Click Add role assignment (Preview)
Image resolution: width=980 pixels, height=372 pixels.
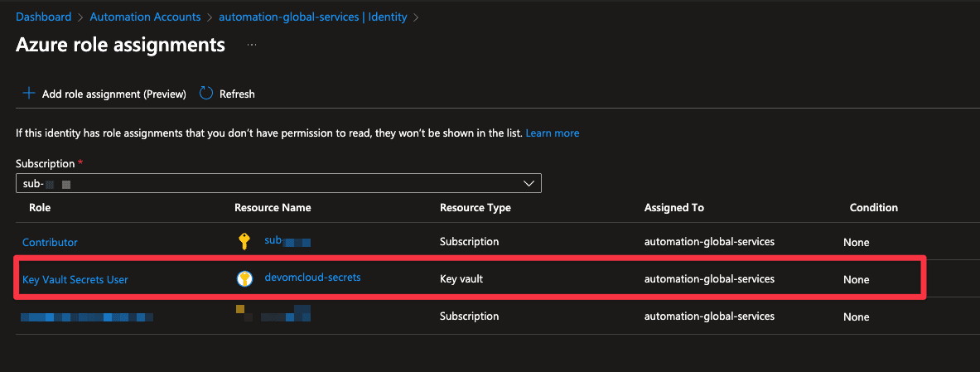(x=113, y=94)
